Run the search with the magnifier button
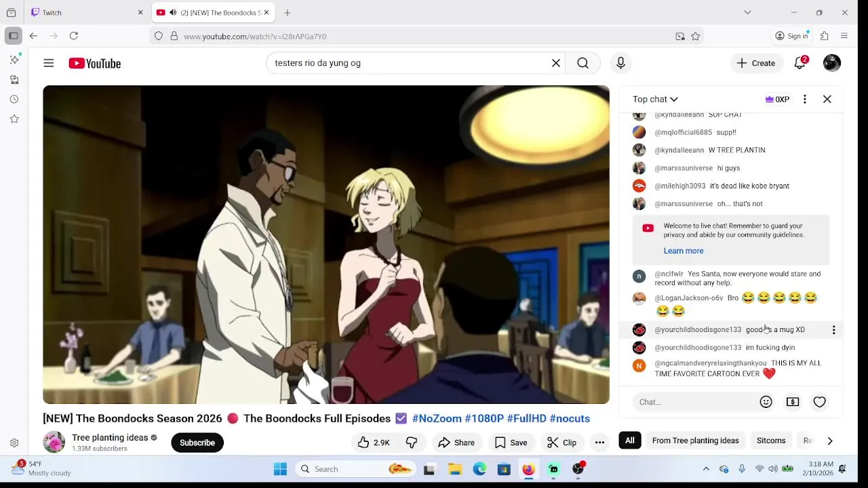Image resolution: width=868 pixels, height=488 pixels. (x=583, y=63)
